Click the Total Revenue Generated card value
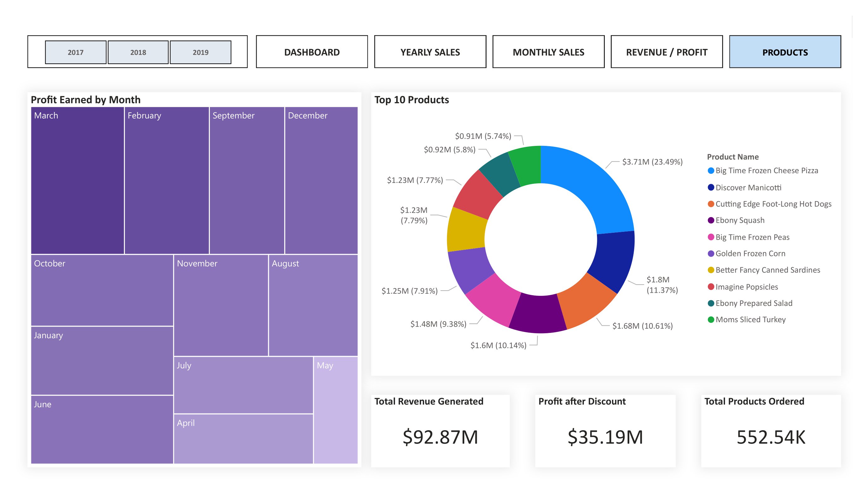Screen dimensions: 868x502 [x=440, y=437]
